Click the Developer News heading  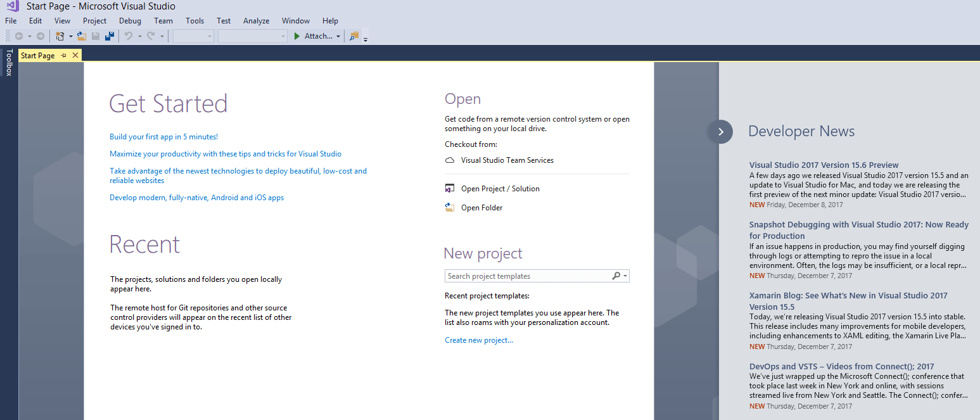pos(801,131)
